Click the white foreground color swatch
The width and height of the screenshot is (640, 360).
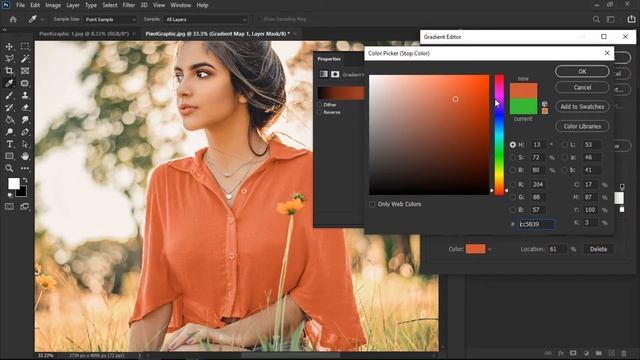click(13, 183)
